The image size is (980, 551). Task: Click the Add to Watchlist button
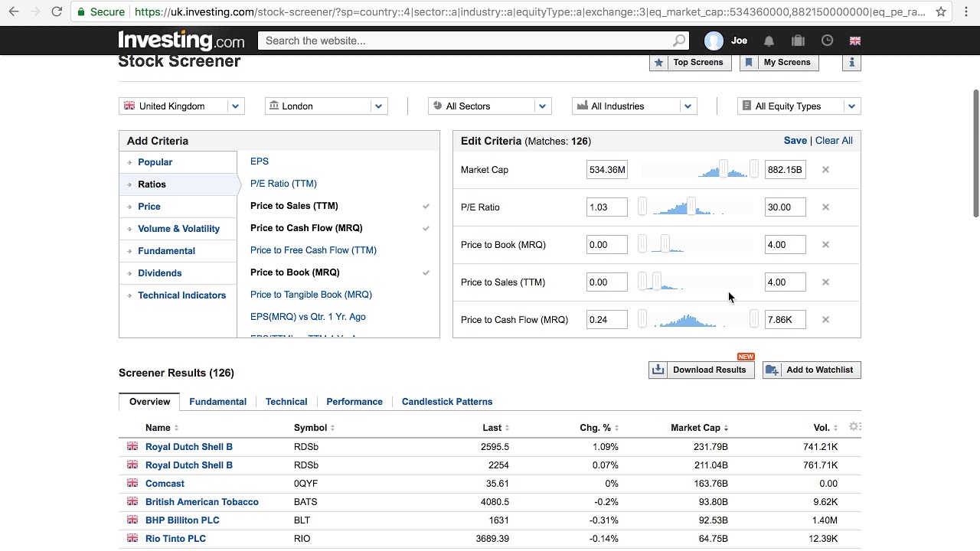[x=812, y=370]
